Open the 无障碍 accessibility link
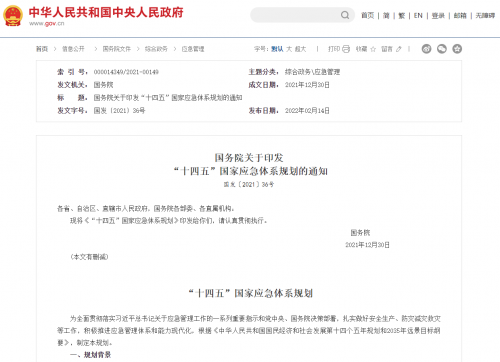500x362 pixels. [485, 15]
